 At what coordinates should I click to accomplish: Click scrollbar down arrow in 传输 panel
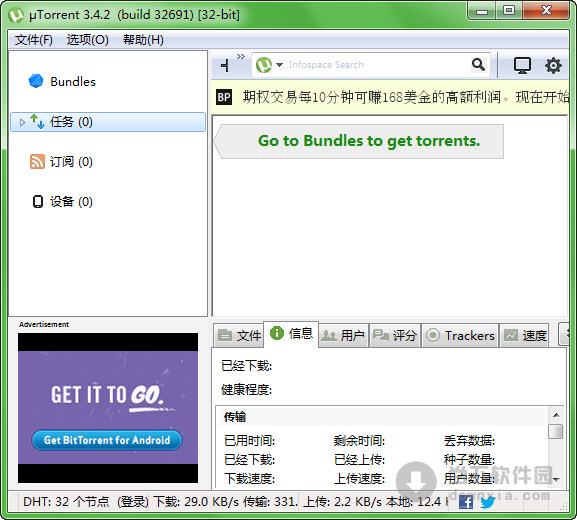pyautogui.click(x=556, y=480)
